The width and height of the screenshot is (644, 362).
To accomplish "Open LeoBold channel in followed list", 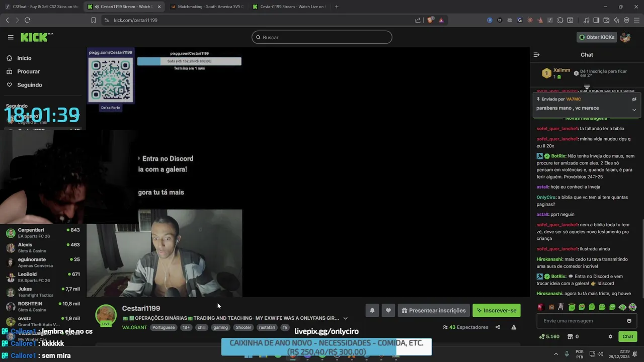I will point(43,277).
